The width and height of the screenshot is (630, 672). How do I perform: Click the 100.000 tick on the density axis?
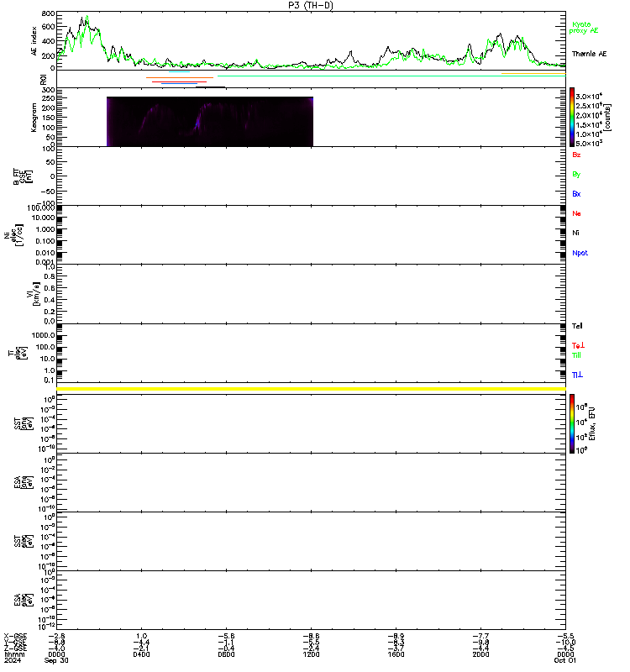[x=40, y=207]
